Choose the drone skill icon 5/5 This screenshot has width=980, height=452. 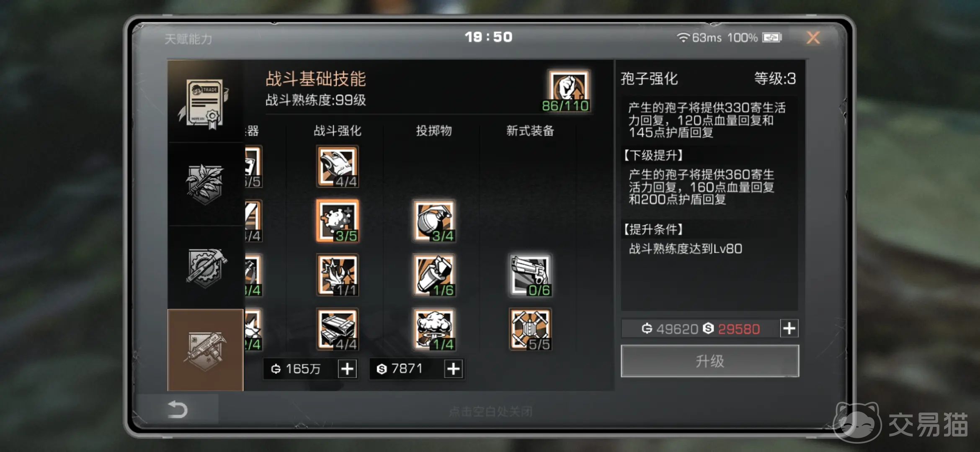tap(530, 330)
